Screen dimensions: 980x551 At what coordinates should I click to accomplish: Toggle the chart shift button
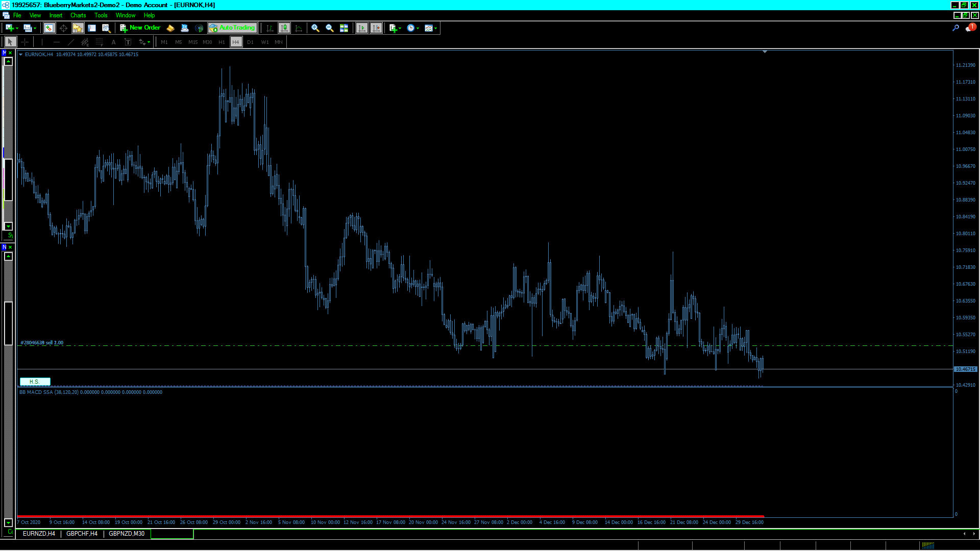[376, 28]
